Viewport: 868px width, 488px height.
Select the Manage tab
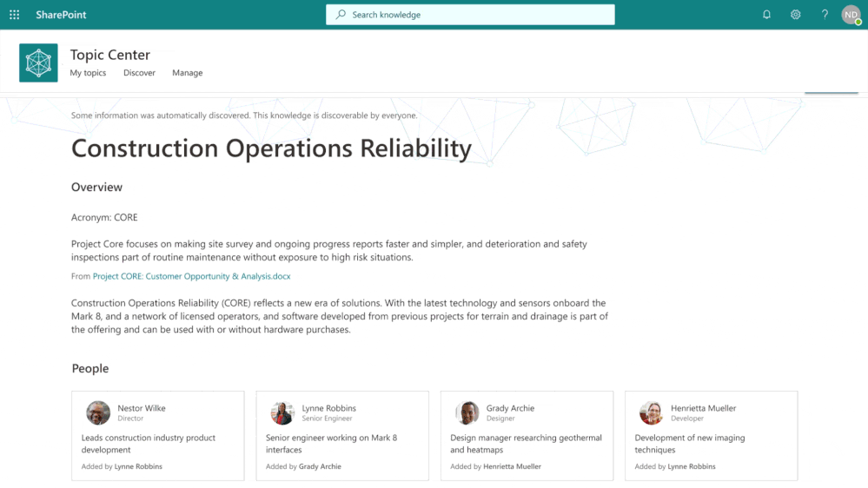187,73
